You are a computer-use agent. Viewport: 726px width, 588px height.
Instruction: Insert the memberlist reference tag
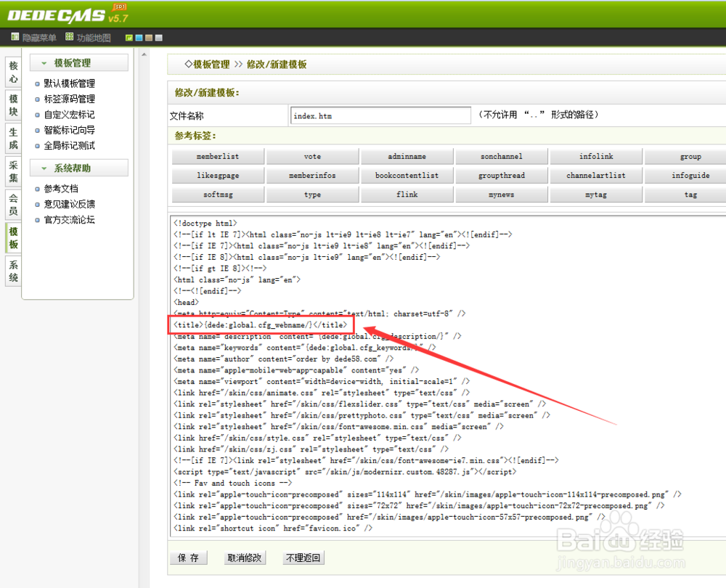pyautogui.click(x=218, y=157)
